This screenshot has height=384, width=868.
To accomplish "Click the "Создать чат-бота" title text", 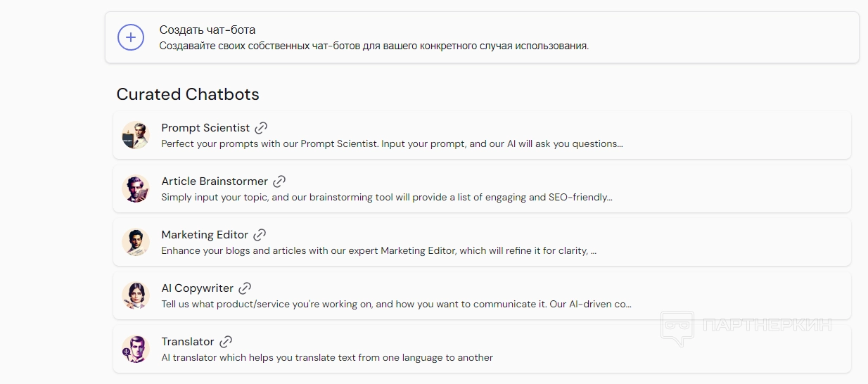I will pyautogui.click(x=208, y=30).
